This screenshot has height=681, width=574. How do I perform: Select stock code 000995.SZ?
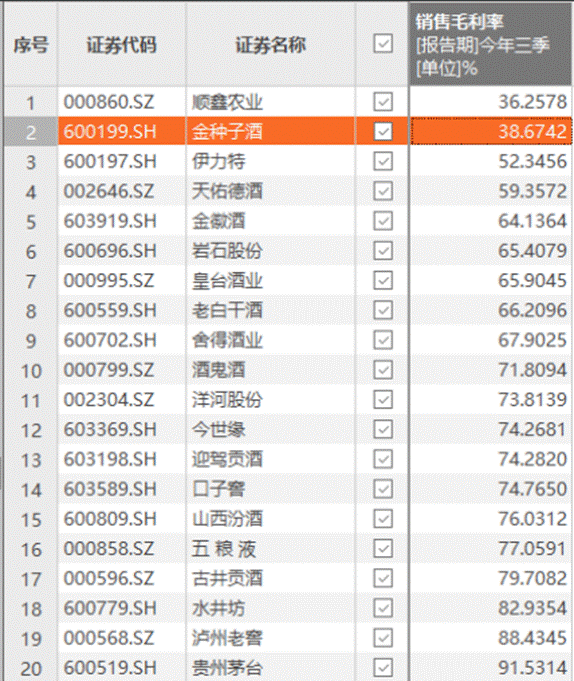click(109, 281)
